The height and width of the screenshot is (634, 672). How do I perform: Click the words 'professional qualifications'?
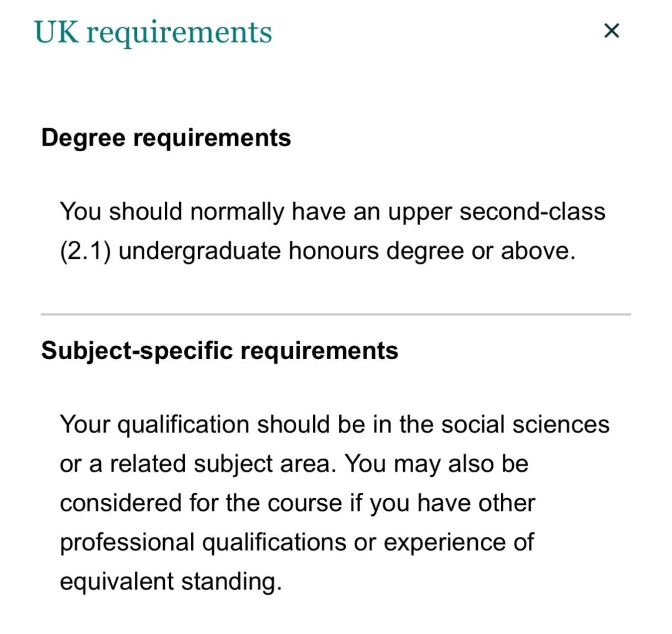pyautogui.click(x=203, y=543)
